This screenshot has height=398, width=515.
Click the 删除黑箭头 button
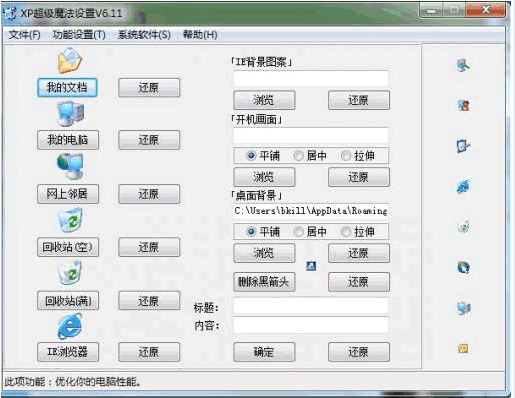click(x=264, y=282)
